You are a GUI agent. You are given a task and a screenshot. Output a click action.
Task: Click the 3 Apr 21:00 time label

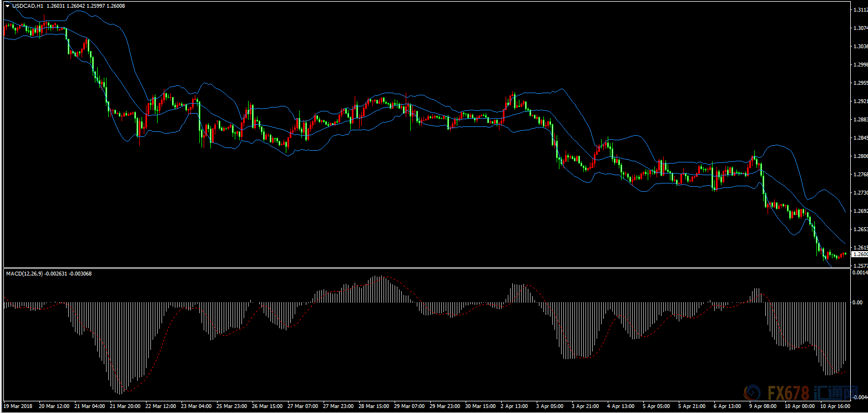pos(586,406)
